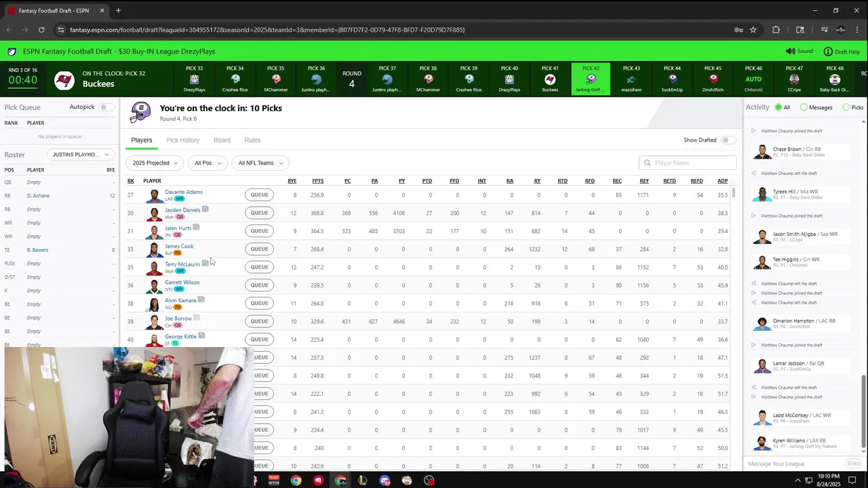Open the All Pos. filter dropdown

pos(208,163)
